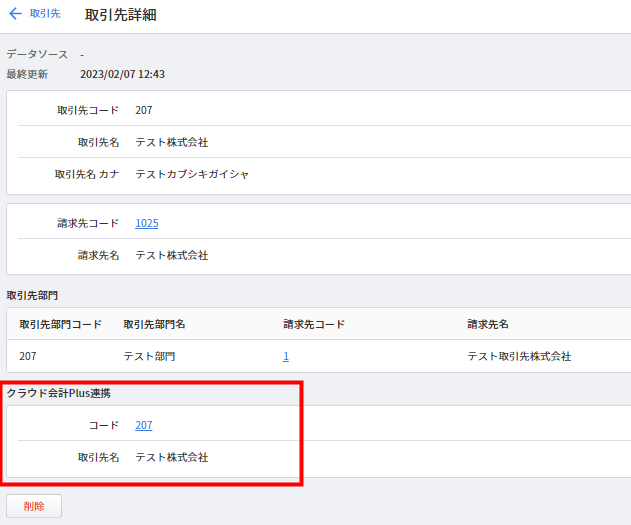Select last-updated value 2023/02/07 12:43
The image size is (631, 525).
click(122, 74)
